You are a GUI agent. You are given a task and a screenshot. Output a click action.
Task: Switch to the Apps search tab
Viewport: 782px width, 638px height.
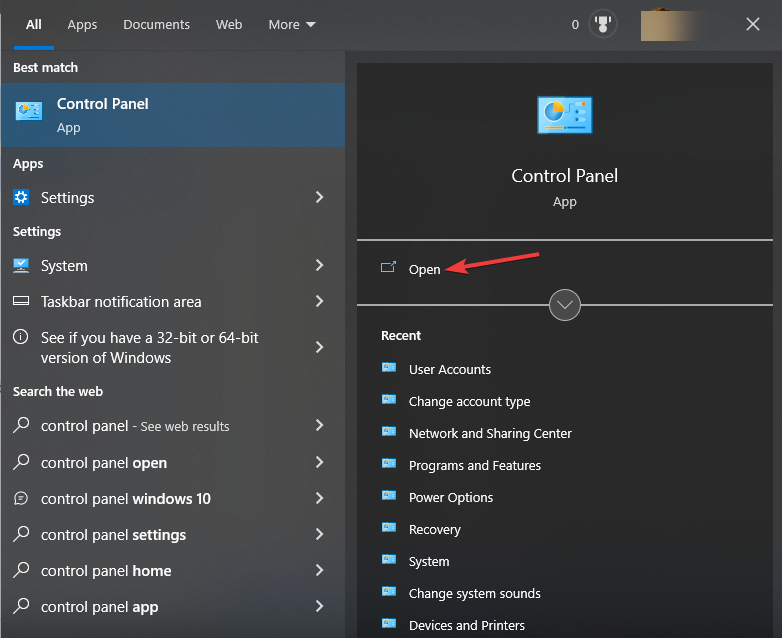point(82,24)
